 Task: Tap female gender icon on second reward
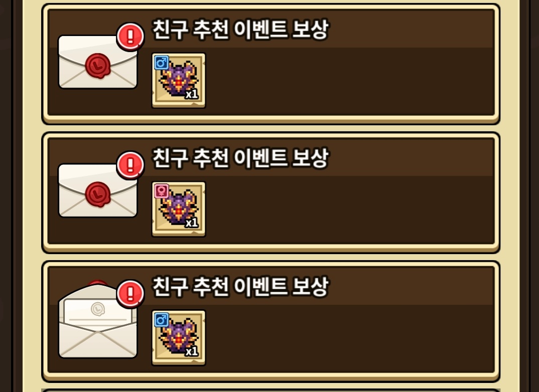point(161,191)
